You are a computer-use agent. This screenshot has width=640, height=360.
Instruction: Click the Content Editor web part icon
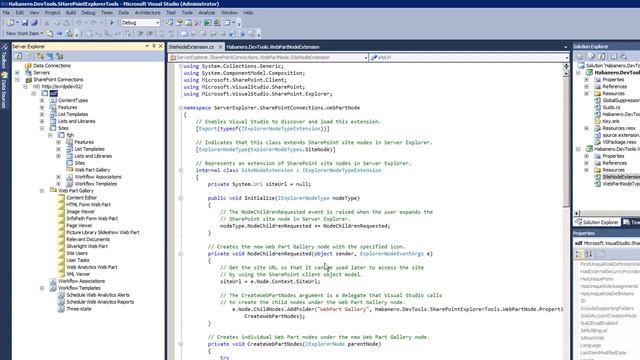61,198
